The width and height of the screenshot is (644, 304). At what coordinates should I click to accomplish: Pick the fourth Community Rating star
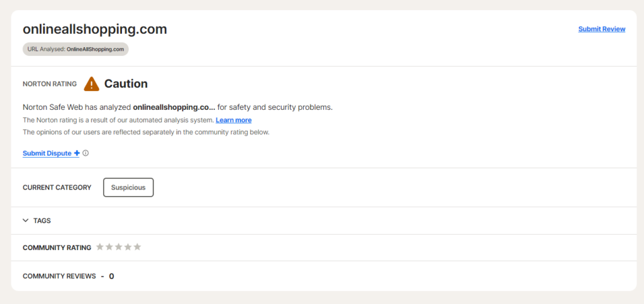pos(128,247)
